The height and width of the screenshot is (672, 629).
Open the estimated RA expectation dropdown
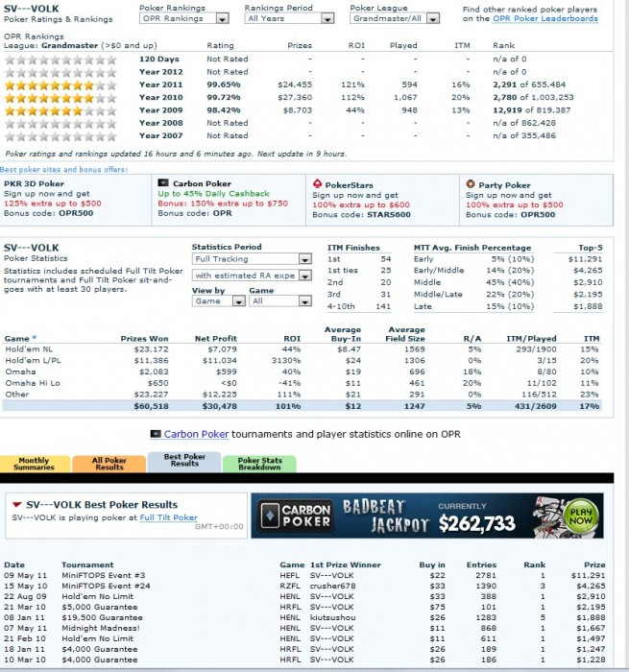click(x=252, y=276)
